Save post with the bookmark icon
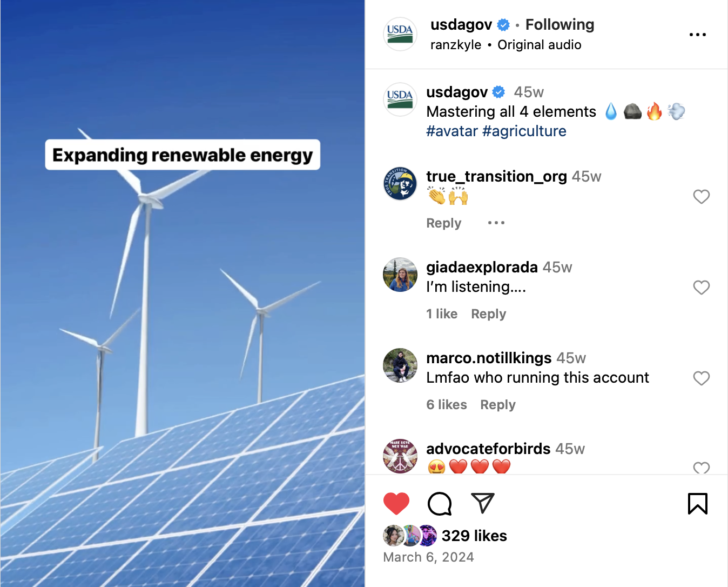 (698, 504)
